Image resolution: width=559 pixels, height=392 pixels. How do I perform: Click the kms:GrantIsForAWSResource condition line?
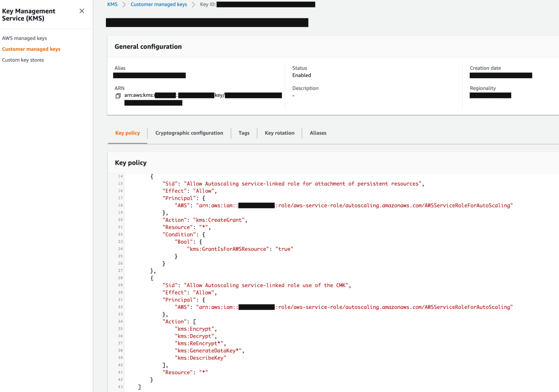(x=240, y=249)
